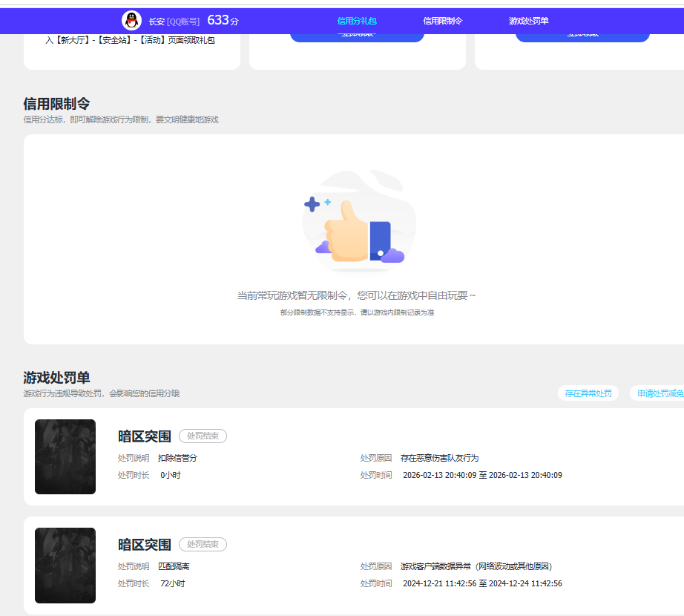This screenshot has height=616, width=684.
Task: Click subtitle 游戏行为违规导致处罚
Action: pyautogui.click(x=101, y=393)
